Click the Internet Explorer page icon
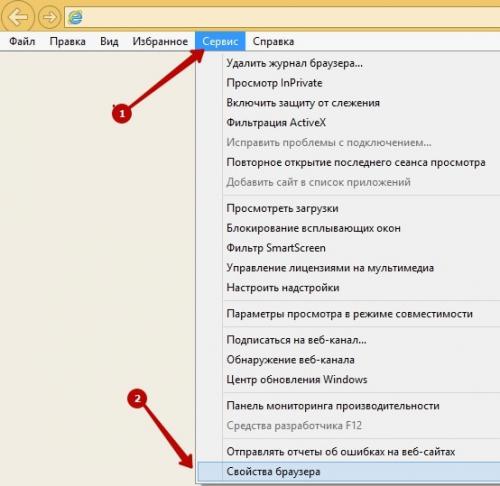500x486 pixels. click(75, 17)
